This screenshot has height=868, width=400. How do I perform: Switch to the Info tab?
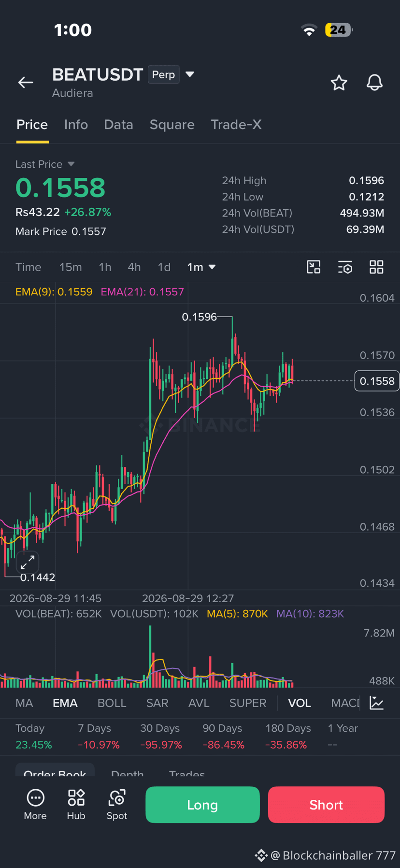[x=76, y=125]
